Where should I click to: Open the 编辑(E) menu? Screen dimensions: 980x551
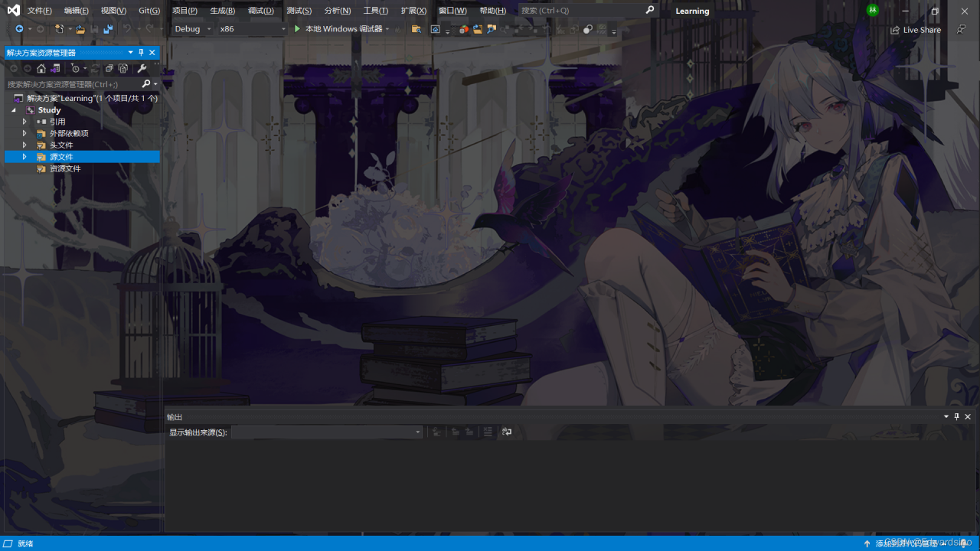77,11
